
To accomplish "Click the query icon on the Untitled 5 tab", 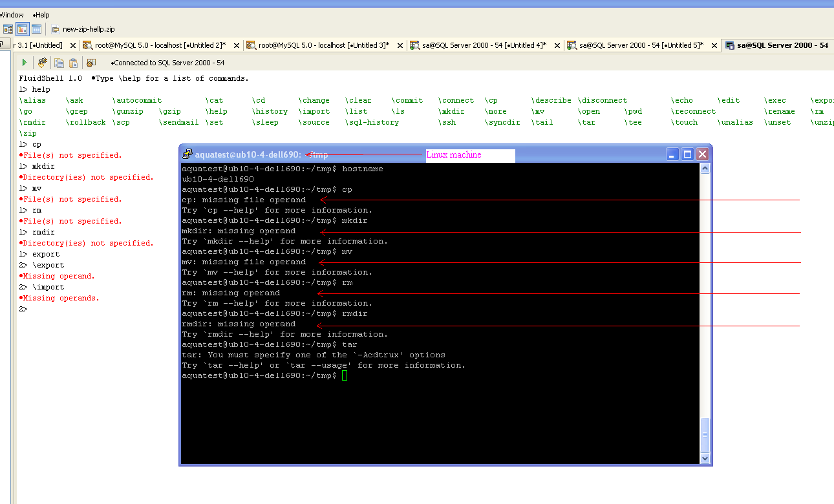I will [x=572, y=45].
